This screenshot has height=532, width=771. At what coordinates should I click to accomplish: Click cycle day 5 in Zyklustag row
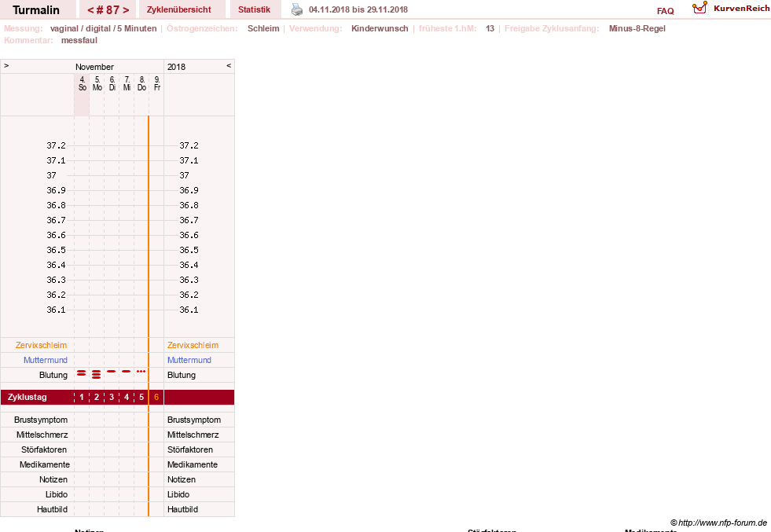(141, 398)
